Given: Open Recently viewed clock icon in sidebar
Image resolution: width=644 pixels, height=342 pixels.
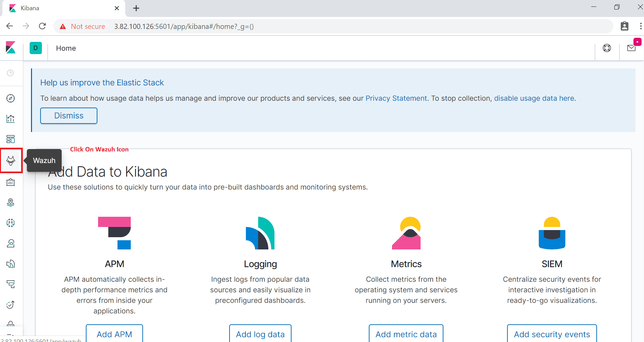Looking at the screenshot, I should [11, 73].
